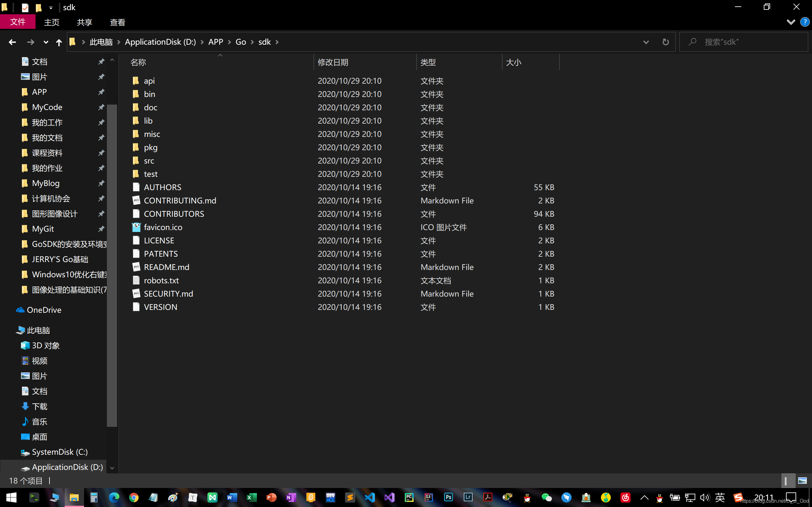Switch to details view layout button
This screenshot has width=812, height=507.
pos(788,481)
